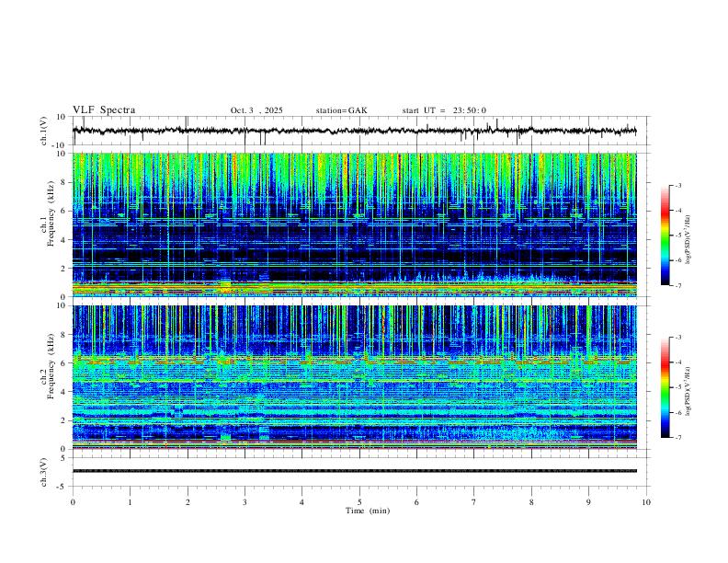Click the 2 kHz tick on ch.1 axis
The image size is (728, 563).
click(63, 268)
